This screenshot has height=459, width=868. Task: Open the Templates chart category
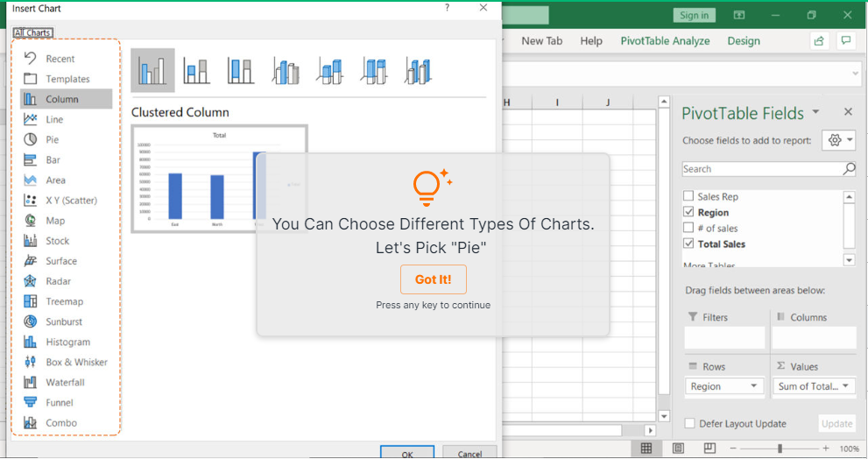(x=66, y=79)
